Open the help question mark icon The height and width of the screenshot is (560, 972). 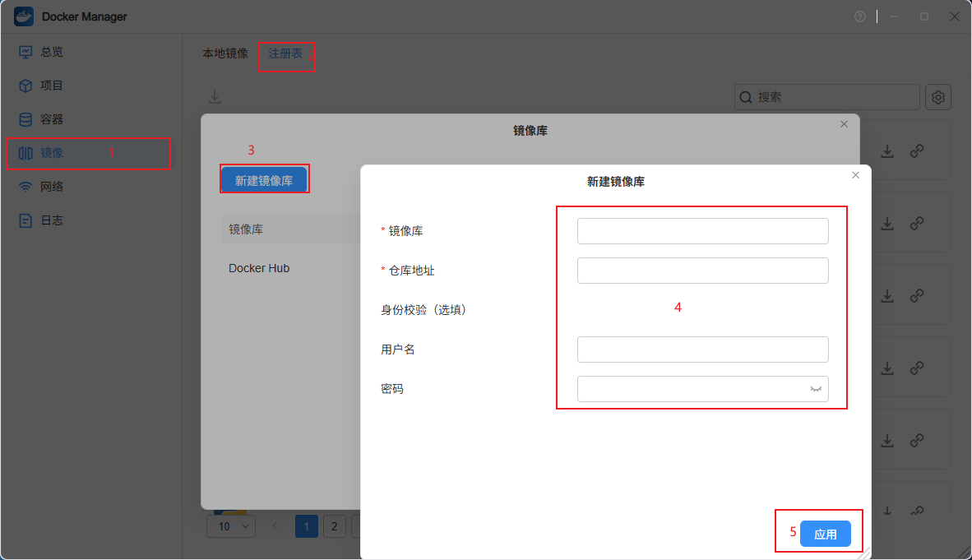tap(860, 16)
